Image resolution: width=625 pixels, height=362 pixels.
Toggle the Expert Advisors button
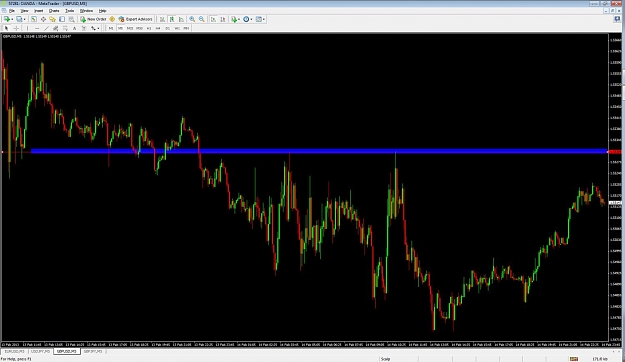(136, 19)
